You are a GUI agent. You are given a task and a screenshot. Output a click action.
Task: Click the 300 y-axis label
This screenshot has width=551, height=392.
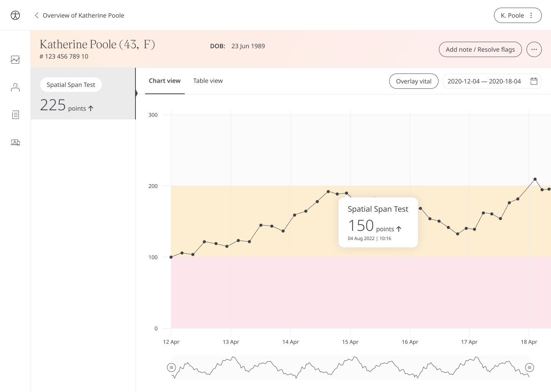[153, 115]
